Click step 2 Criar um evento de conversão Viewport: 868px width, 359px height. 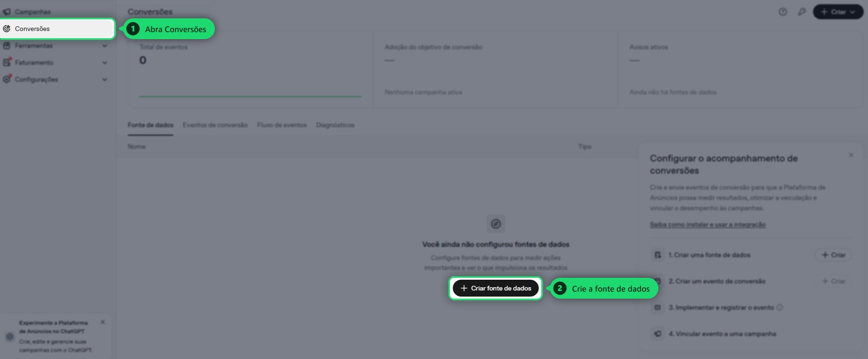717,281
